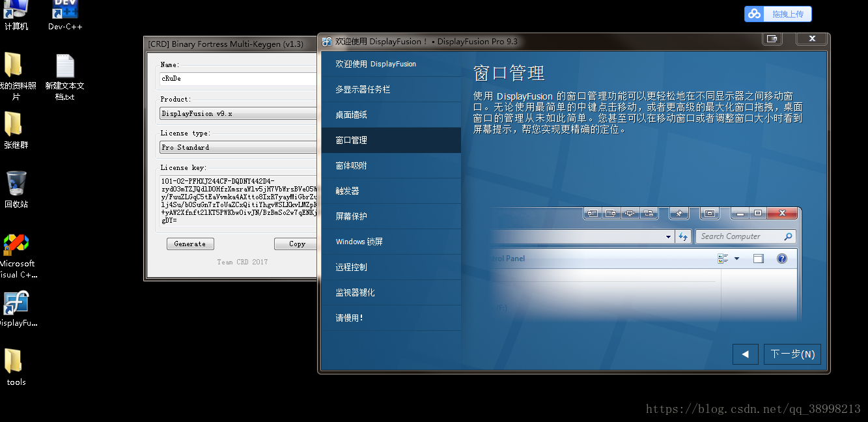Click the 窗口管理 heading text

[509, 73]
